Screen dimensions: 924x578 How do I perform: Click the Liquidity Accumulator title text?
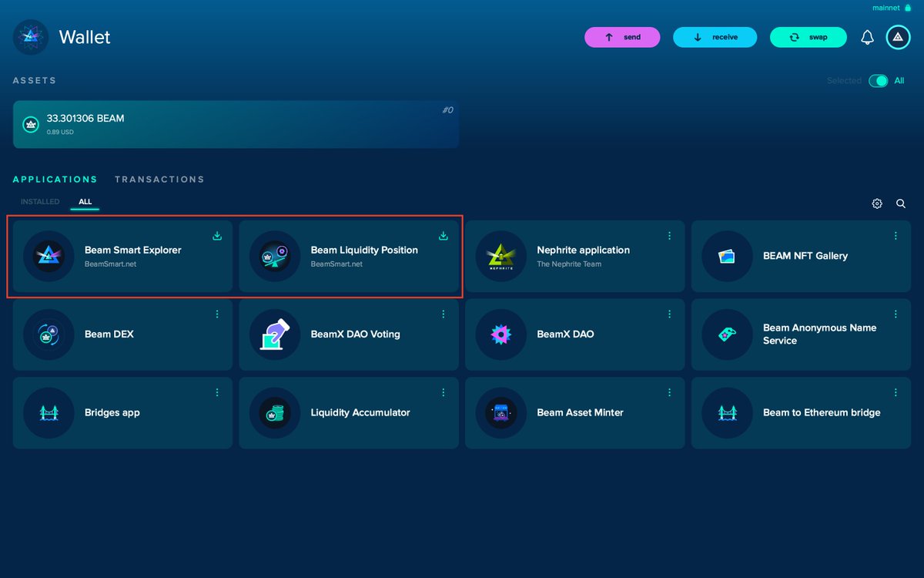click(360, 413)
